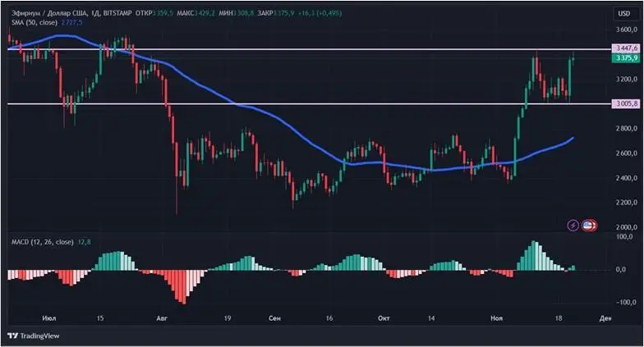Screen dimensions: 644x347
Task: Click the purple lightning bolt event icon
Action: coord(573,225)
